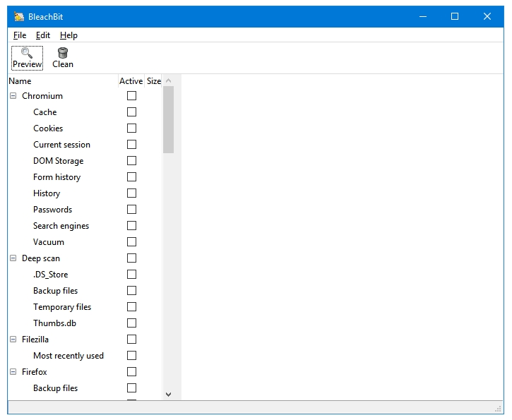Image resolution: width=512 pixels, height=420 pixels.
Task: Collapse the Firefox tree group
Action: pyautogui.click(x=13, y=372)
